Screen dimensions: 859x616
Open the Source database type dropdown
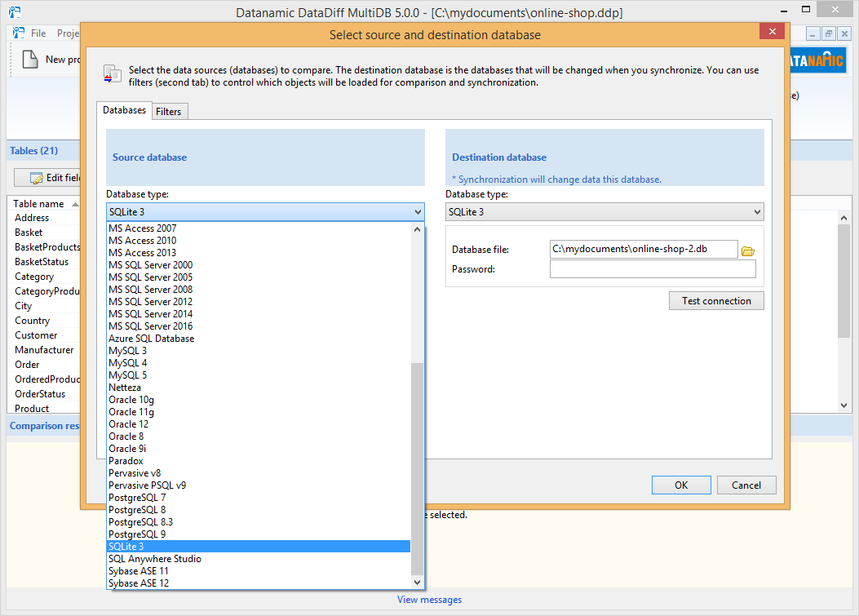265,212
